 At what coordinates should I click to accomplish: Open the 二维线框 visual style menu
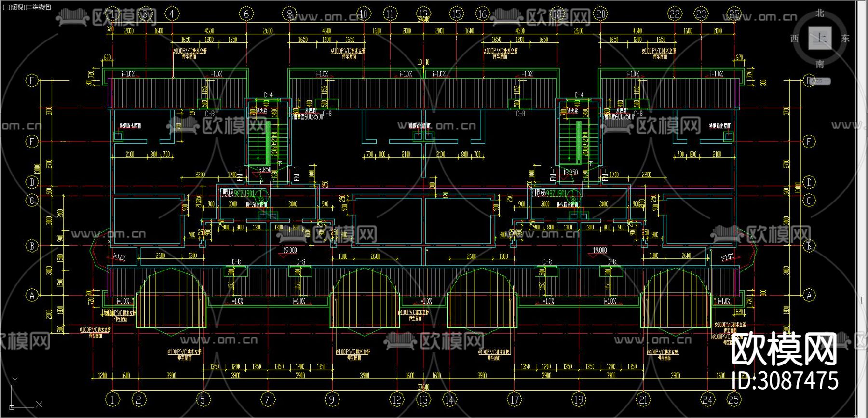[x=39, y=7]
